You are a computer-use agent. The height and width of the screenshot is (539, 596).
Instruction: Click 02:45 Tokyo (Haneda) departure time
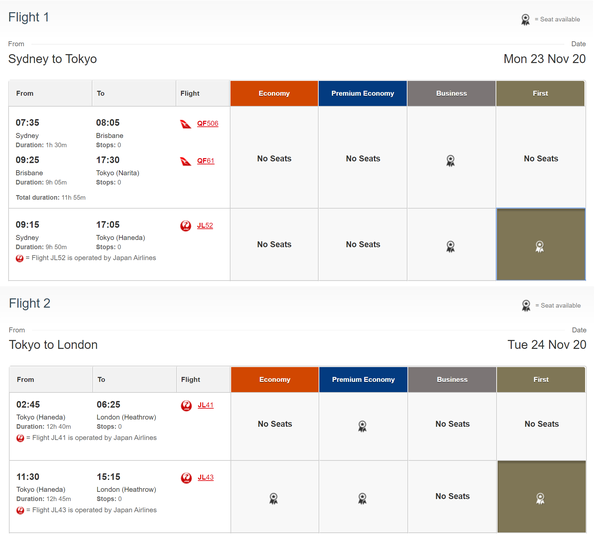pos(28,404)
